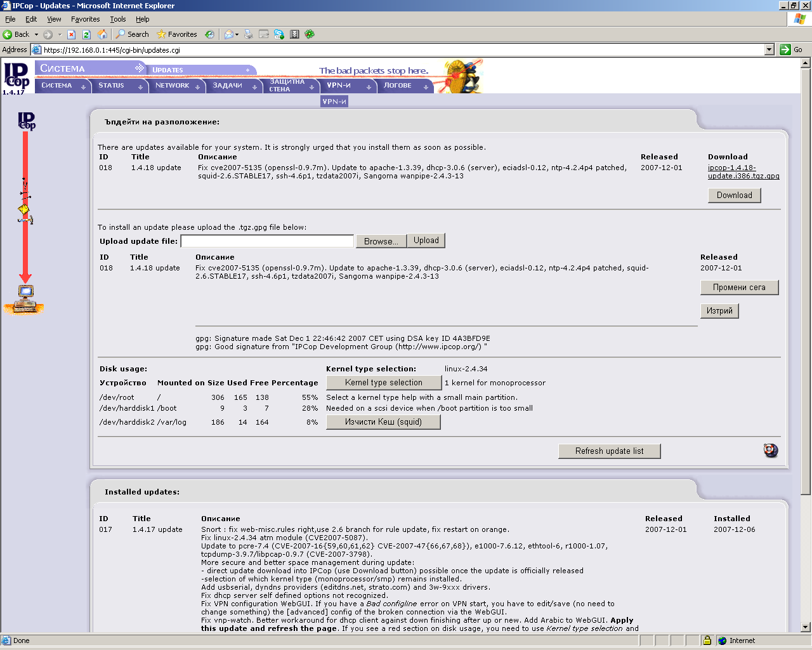This screenshot has width=812, height=650.
Task: Click the vertical scrollbar down arrow
Action: click(806, 627)
